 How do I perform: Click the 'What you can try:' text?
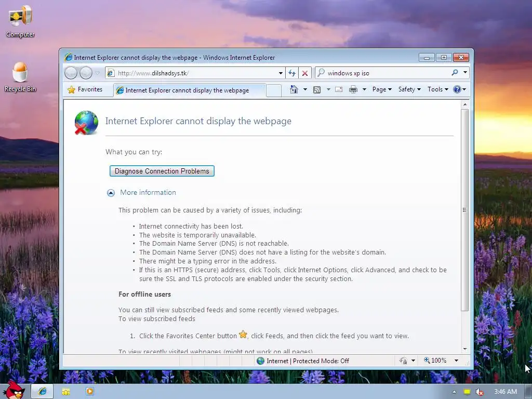coord(134,152)
